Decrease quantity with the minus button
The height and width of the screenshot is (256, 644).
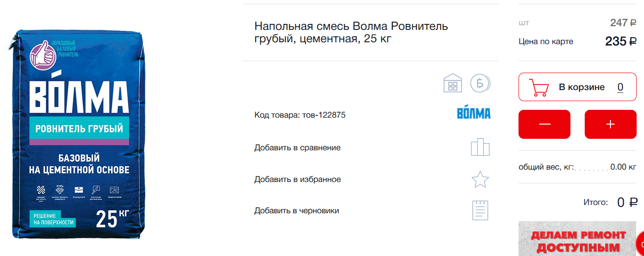544,124
